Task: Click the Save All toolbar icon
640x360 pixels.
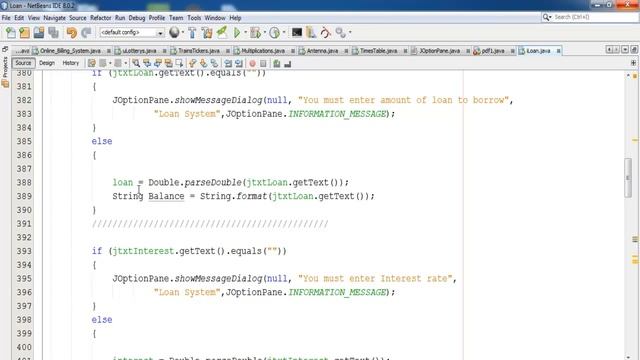Action: pyautogui.click(x=53, y=32)
